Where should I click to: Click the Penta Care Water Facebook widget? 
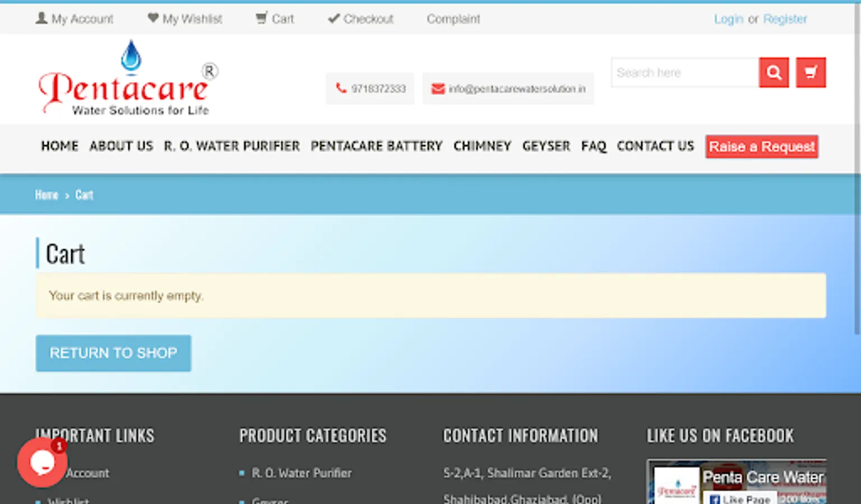[x=737, y=482]
